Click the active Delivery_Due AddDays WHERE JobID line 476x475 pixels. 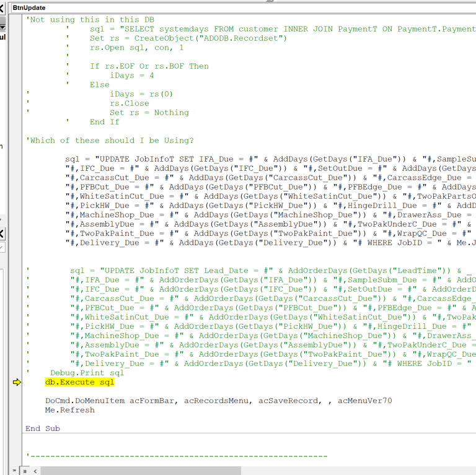point(270,243)
